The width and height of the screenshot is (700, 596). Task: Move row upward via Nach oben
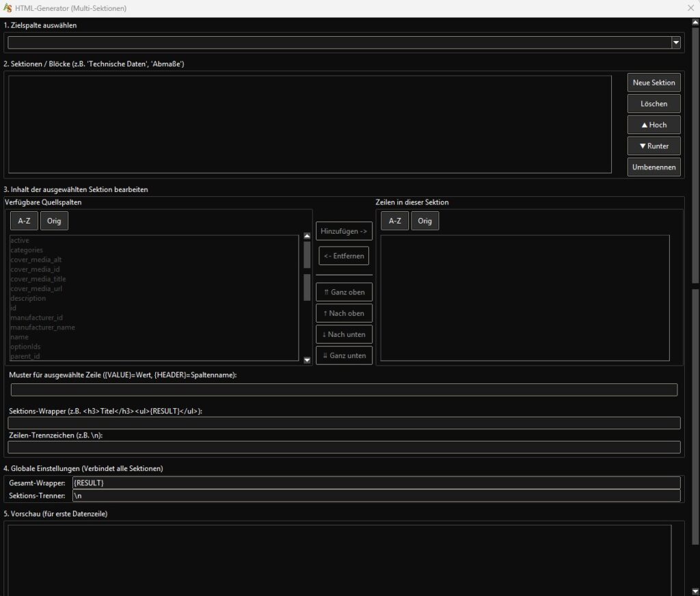[344, 313]
